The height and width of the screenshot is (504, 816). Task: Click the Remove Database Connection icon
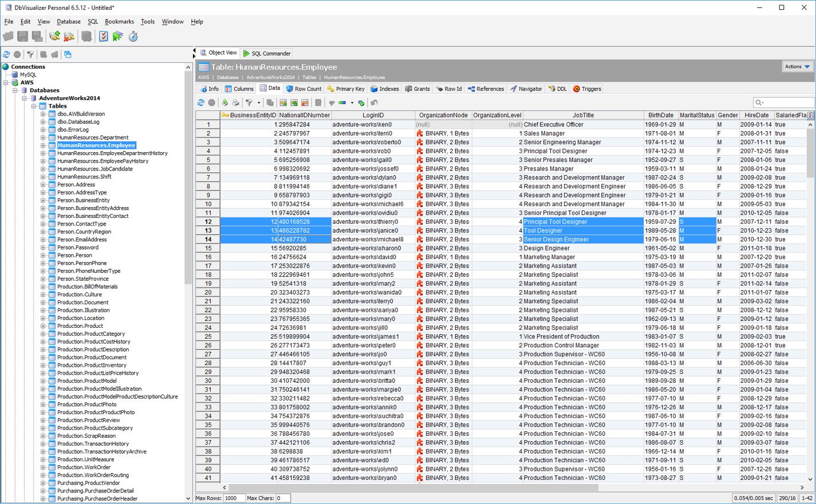click(69, 37)
